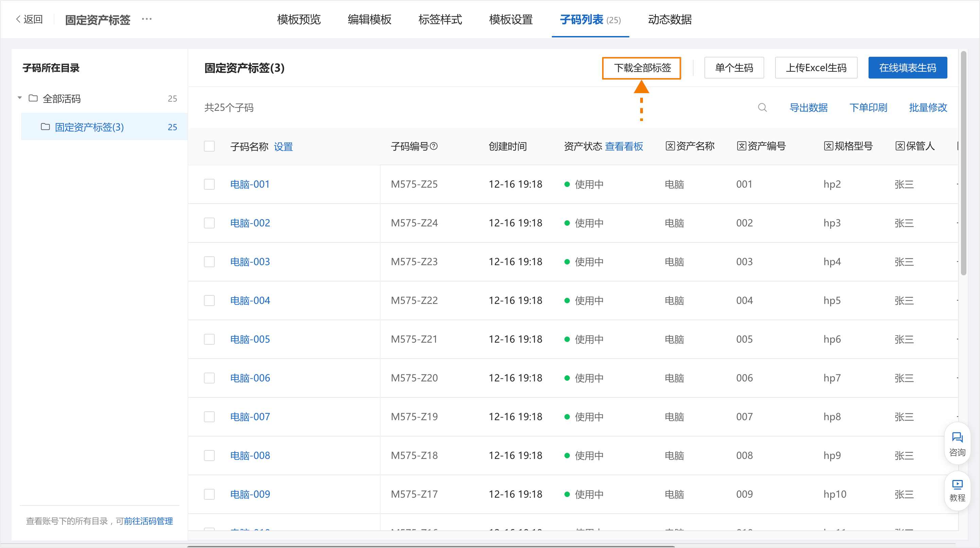Click the horizontal scrollbar at bottom

431,547
